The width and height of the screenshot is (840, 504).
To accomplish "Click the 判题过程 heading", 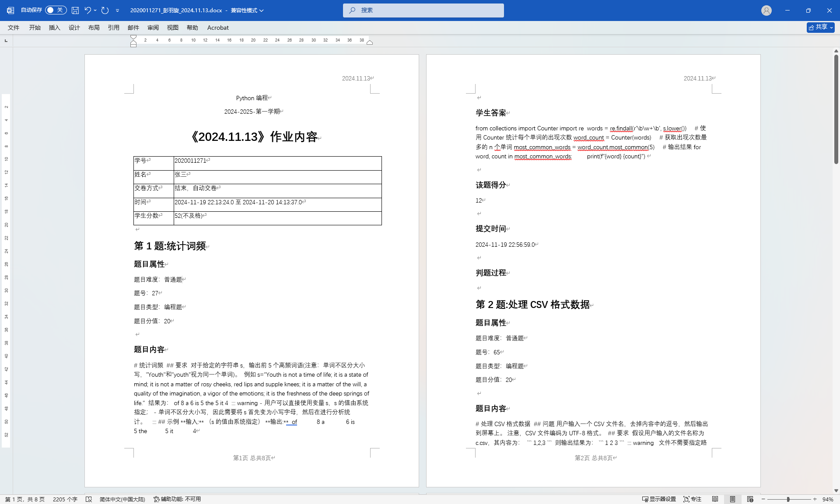I will pyautogui.click(x=490, y=273).
